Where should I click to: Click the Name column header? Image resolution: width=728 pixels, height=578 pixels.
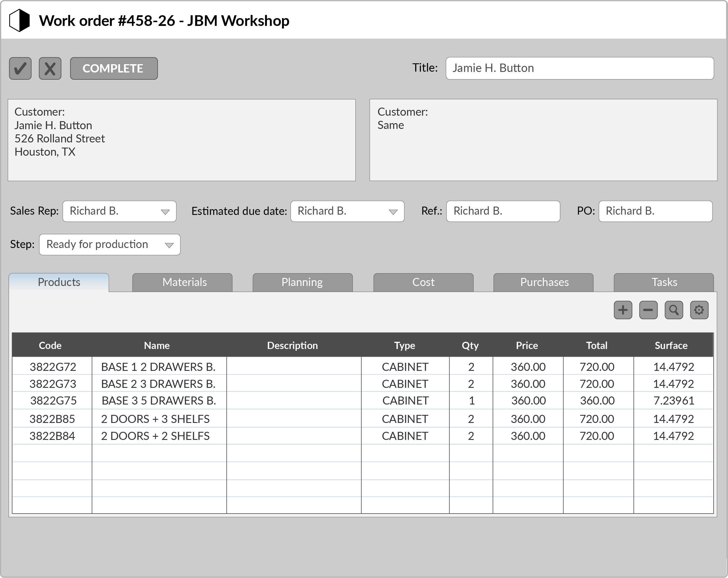pos(157,345)
